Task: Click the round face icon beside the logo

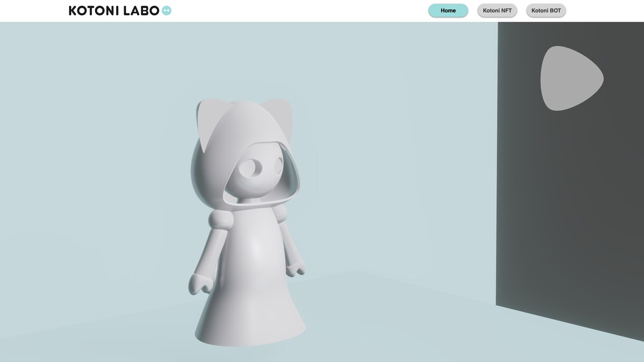Action: [166, 11]
